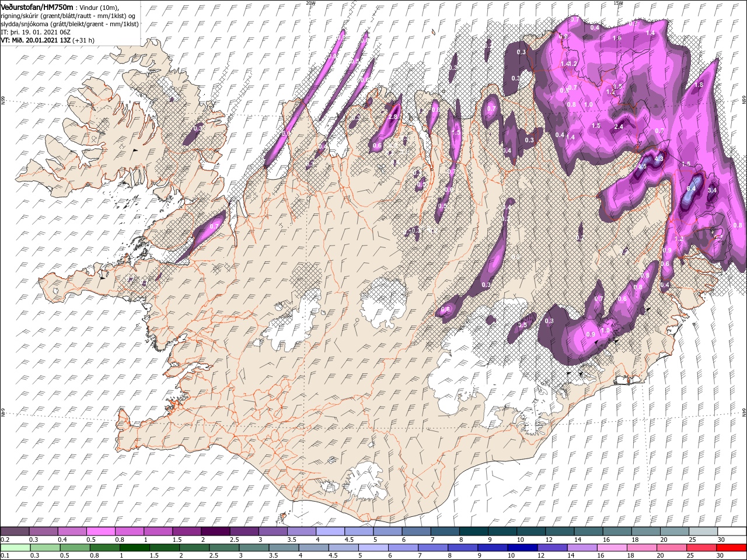The image size is (747, 560).
Task: Click the 2.8 snow value on the north coast
Action: pyautogui.click(x=393, y=117)
